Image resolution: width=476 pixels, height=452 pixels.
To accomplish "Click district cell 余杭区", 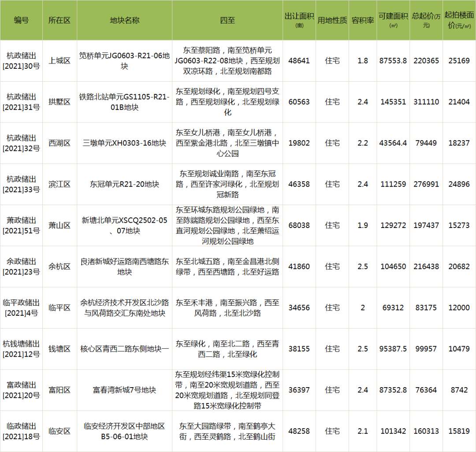I will click(x=59, y=266).
